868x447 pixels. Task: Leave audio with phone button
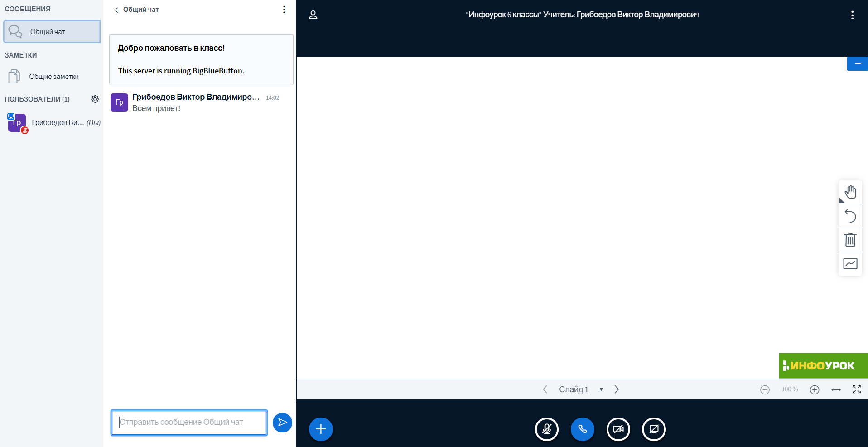point(583,429)
